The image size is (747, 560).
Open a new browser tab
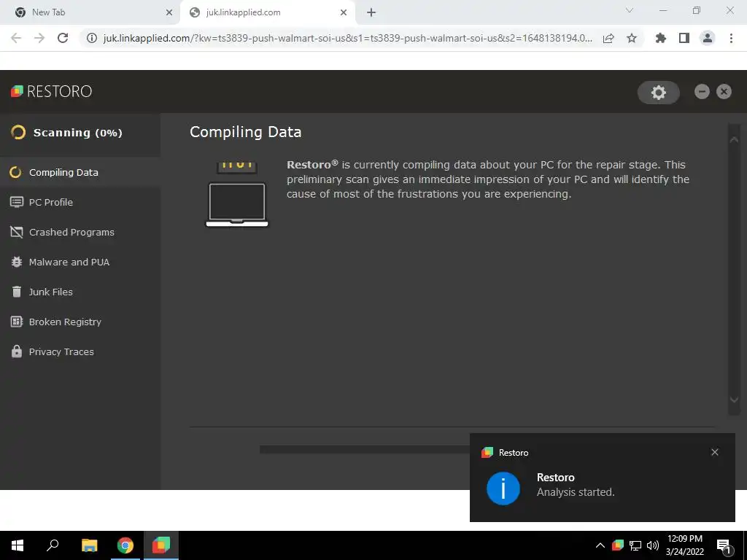[371, 12]
